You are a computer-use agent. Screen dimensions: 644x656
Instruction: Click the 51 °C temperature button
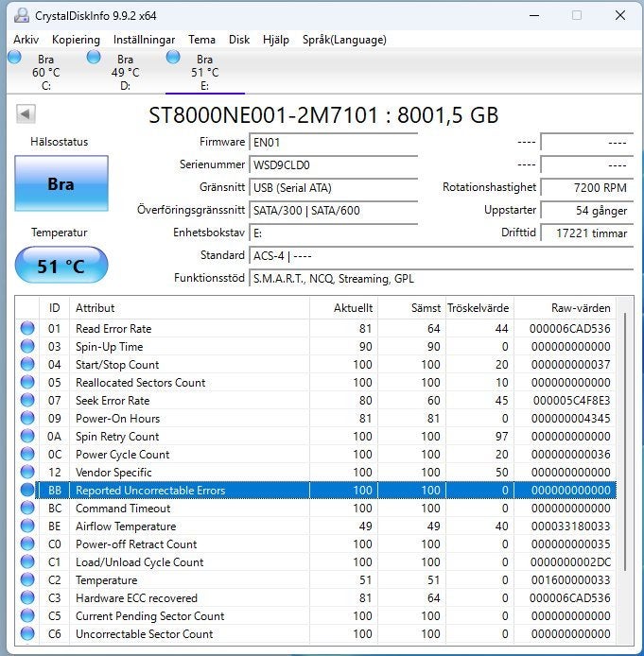click(x=61, y=266)
